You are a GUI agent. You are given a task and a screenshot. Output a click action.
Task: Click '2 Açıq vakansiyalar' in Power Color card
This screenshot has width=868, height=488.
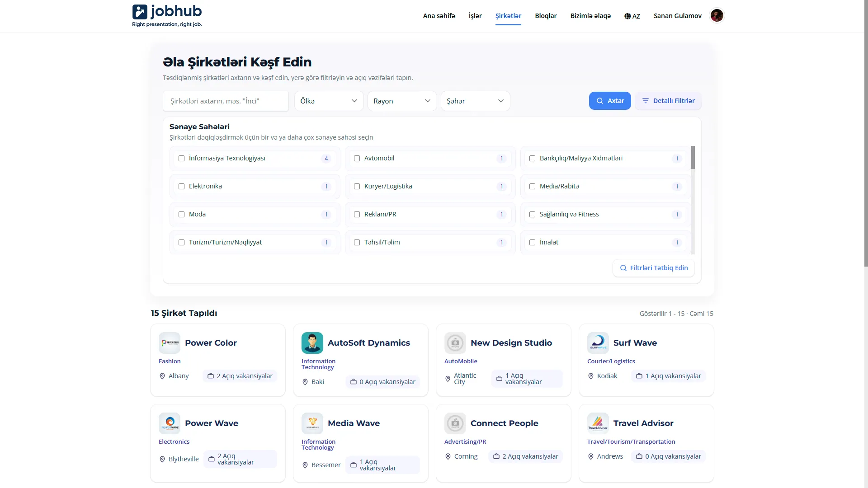pyautogui.click(x=240, y=376)
